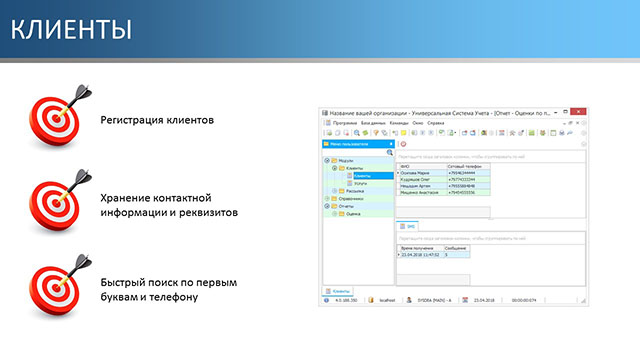The height and width of the screenshot is (360, 640).
Task: Click the magnifier search icon in the toolbar
Action: click(x=357, y=133)
